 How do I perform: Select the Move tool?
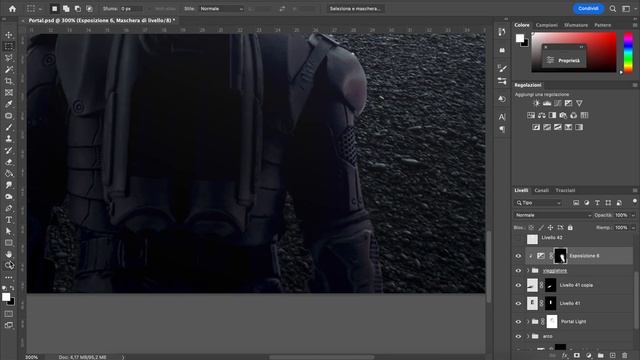click(x=9, y=35)
